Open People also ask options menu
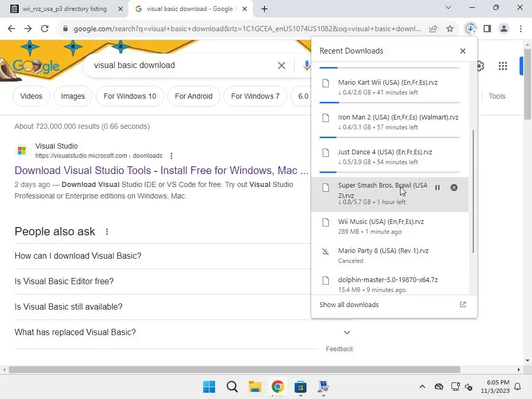 (x=107, y=232)
